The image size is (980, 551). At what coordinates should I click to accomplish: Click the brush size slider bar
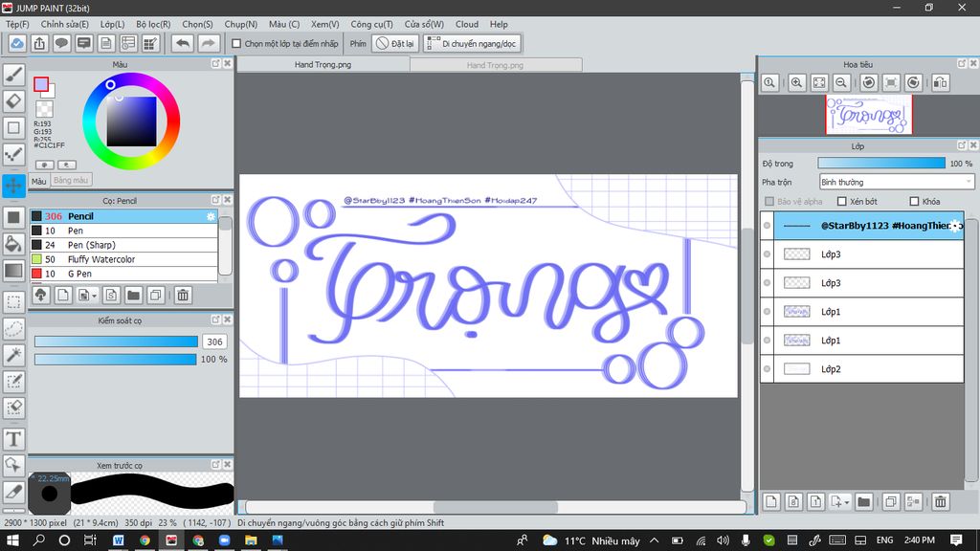[116, 342]
